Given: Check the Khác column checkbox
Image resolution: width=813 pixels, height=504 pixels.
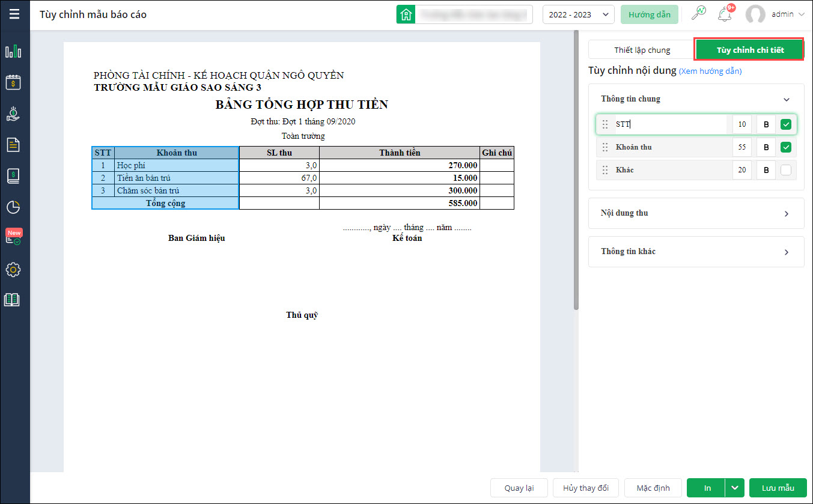Looking at the screenshot, I should (x=786, y=170).
